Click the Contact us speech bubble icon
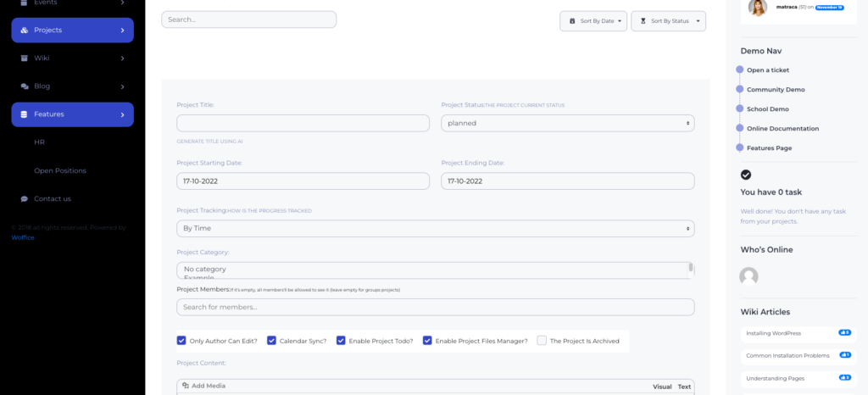This screenshot has width=868, height=395. 25,199
